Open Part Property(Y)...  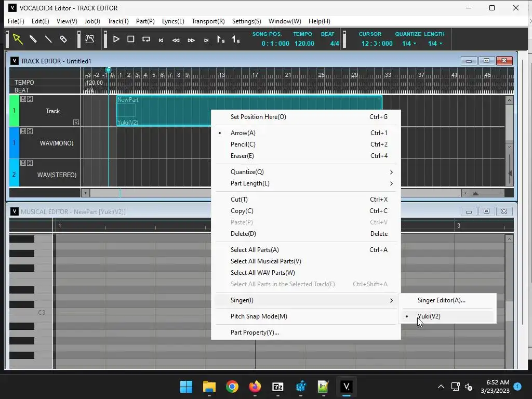(305, 332)
